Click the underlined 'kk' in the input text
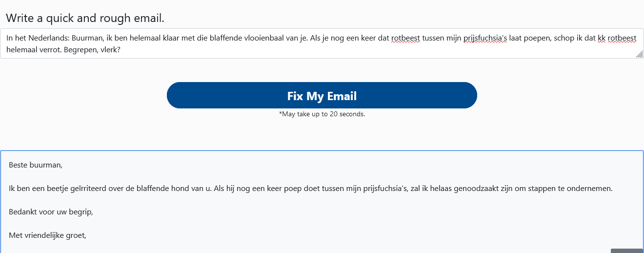 click(x=602, y=38)
